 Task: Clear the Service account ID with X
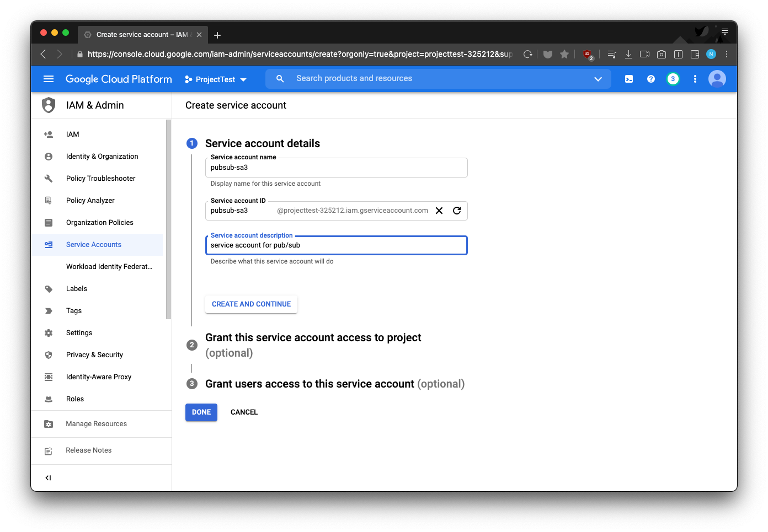coord(439,211)
